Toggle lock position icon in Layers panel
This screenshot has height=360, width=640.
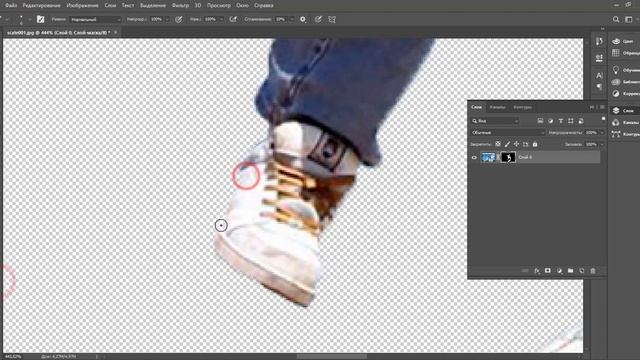click(516, 144)
